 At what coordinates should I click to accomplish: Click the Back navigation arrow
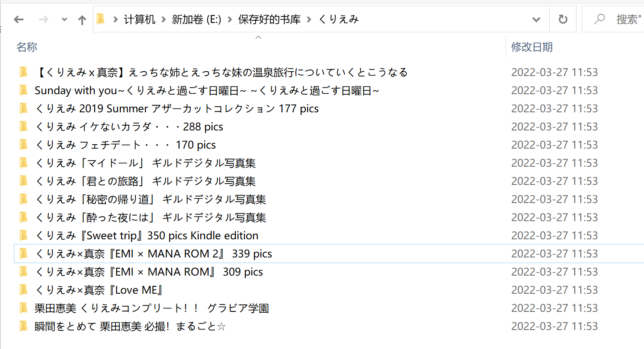tap(19, 19)
